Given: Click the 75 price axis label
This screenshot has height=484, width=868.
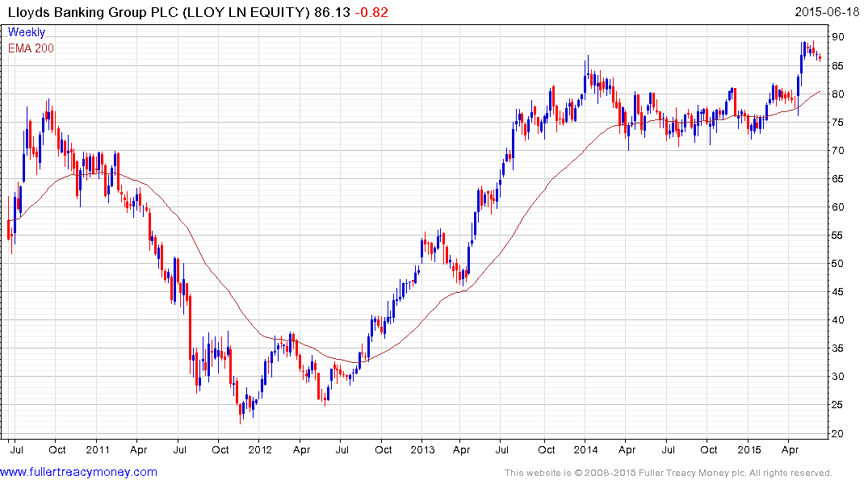Looking at the screenshot, I should coord(837,123).
